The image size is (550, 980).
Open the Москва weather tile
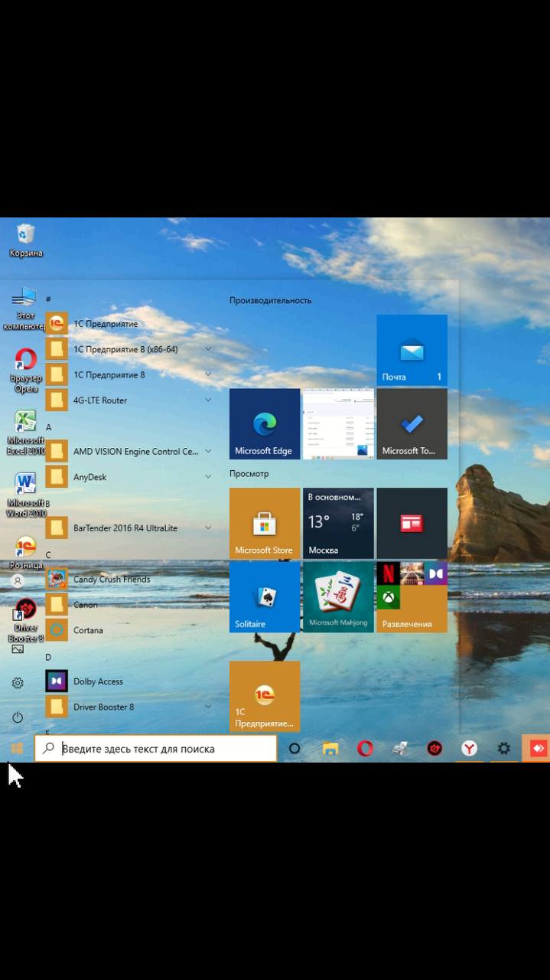[x=338, y=524]
